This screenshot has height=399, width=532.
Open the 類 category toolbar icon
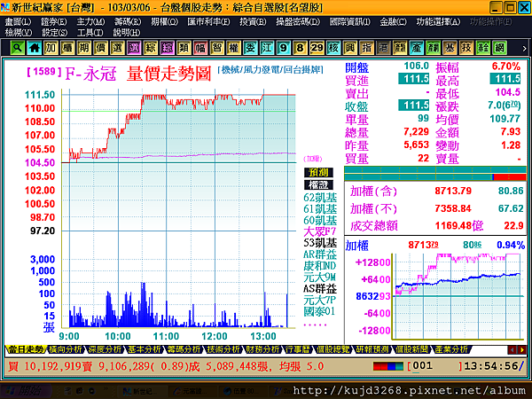tap(184, 48)
